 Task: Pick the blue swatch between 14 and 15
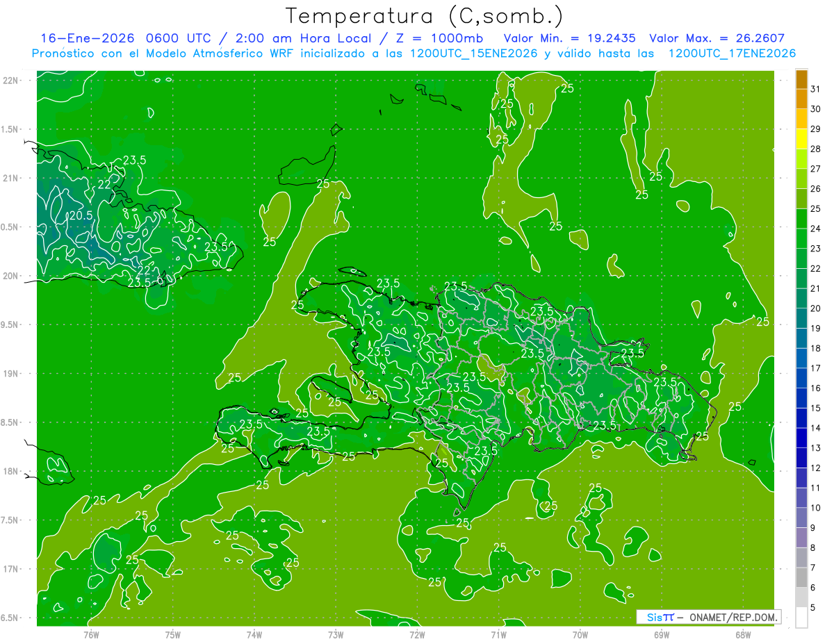(801, 418)
